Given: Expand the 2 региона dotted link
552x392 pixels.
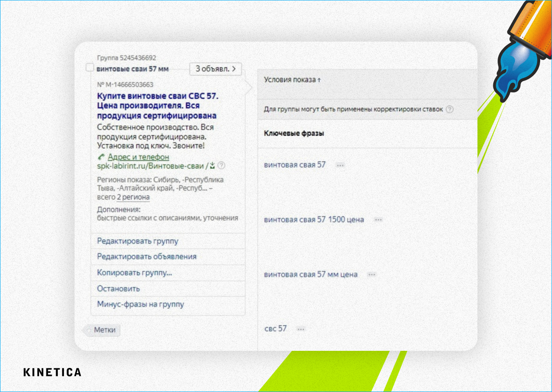Looking at the screenshot, I should (133, 197).
